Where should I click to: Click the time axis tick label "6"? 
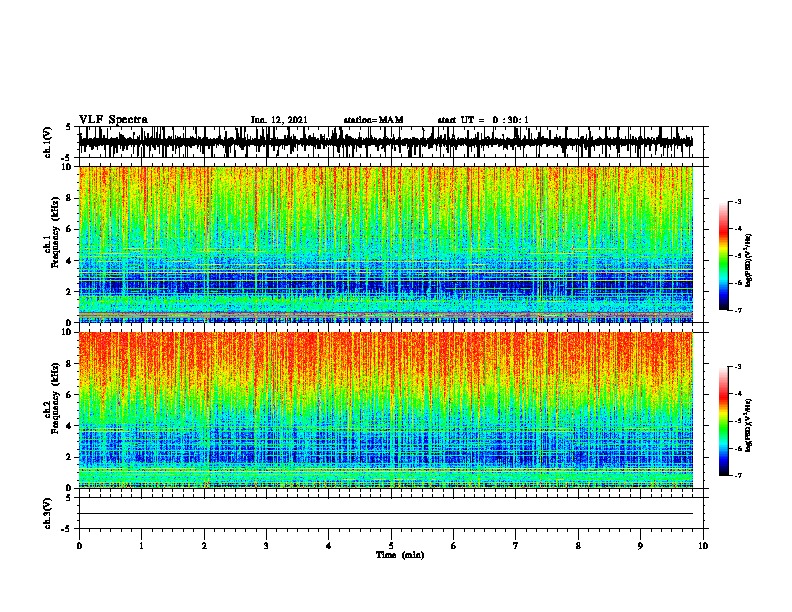454,546
